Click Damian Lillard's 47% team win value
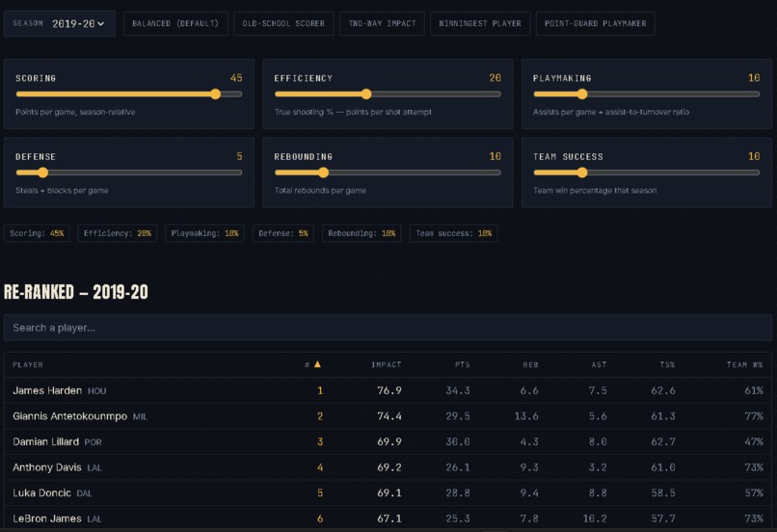Viewport: 777px width, 532px height. (x=754, y=441)
